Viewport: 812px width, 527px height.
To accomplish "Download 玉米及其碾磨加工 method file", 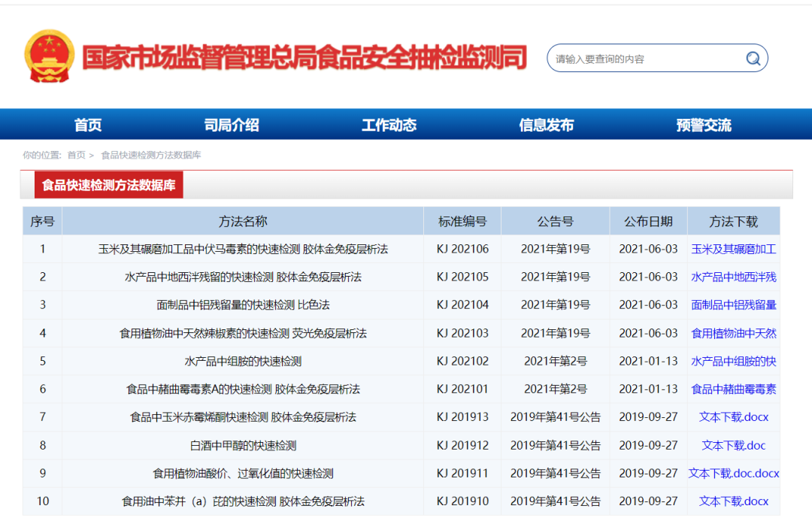I will click(733, 249).
